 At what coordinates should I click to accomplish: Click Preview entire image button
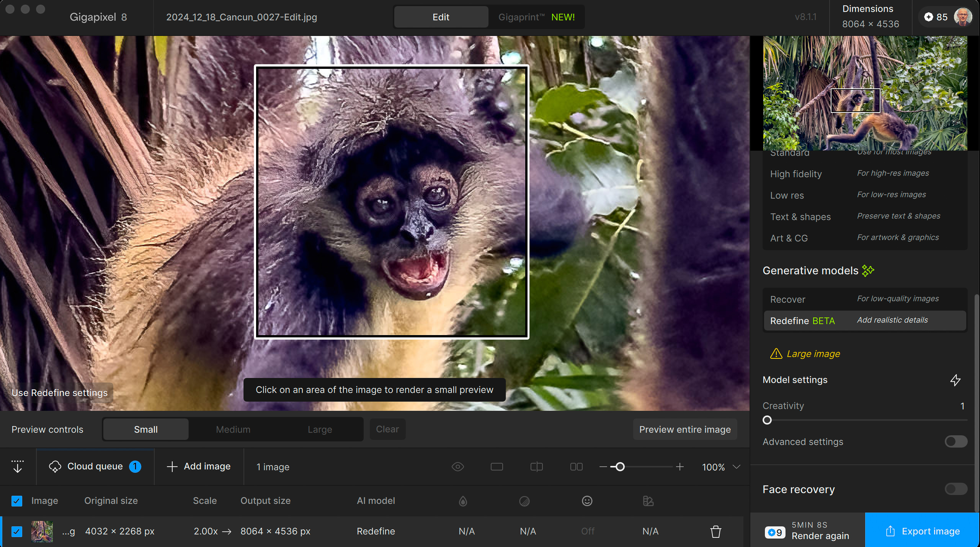tap(685, 429)
